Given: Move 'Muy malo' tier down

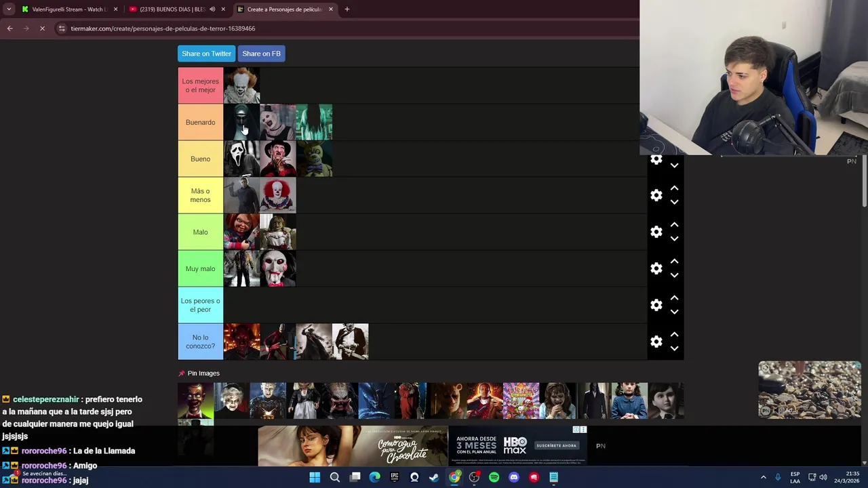Looking at the screenshot, I should [x=674, y=275].
